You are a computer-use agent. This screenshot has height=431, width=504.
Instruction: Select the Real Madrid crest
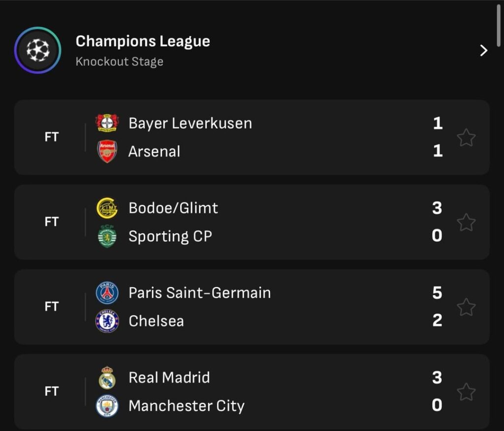[x=107, y=377]
